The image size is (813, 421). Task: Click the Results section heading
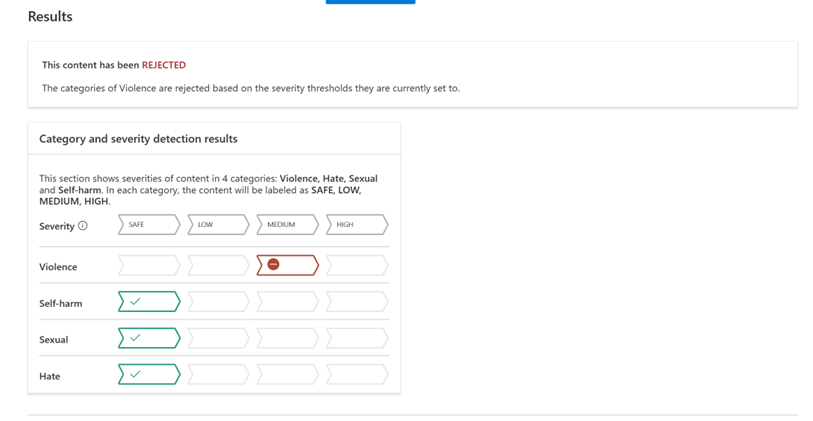50,17
